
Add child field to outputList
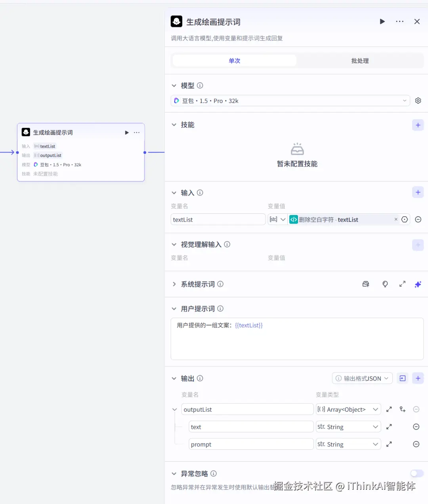[x=403, y=409]
